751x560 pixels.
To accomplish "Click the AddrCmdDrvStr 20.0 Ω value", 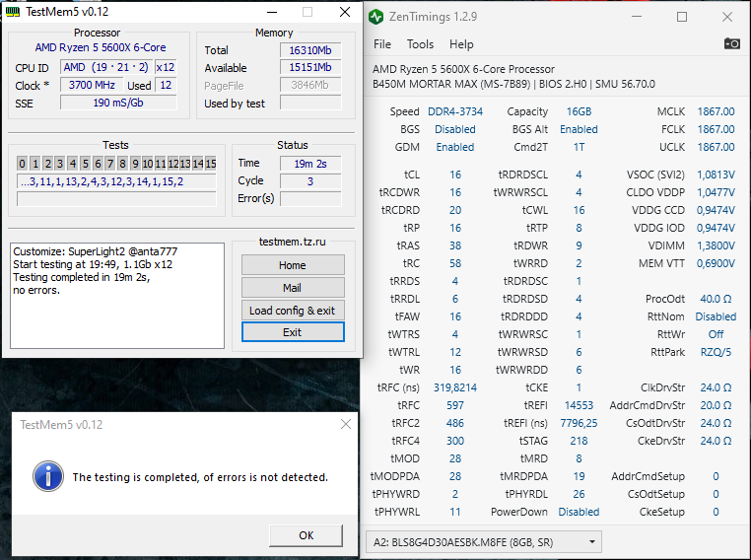I will (x=716, y=405).
